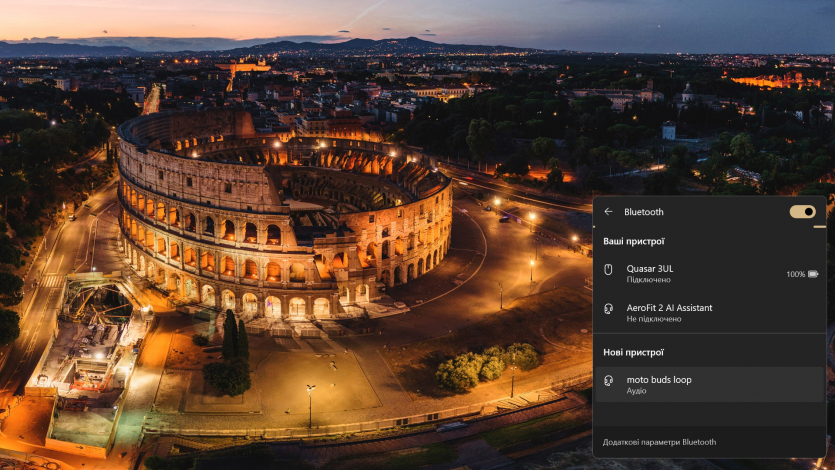Click the 'Аудіо' label under moto buds loop

pyautogui.click(x=636, y=391)
